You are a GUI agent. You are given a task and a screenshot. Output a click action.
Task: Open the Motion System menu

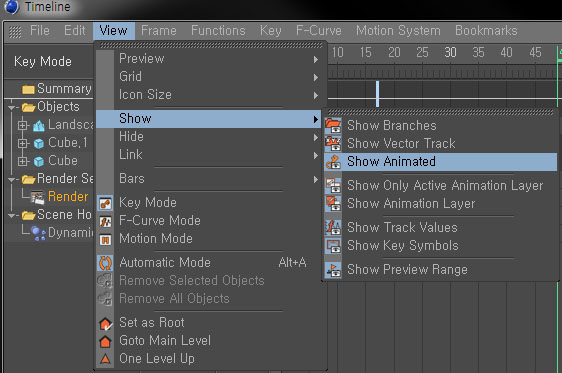398,31
